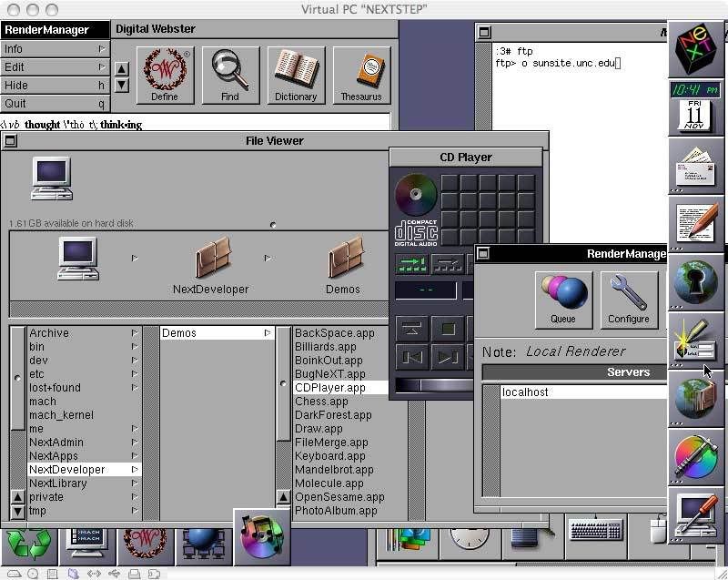Open the Info menu item
728x580 pixels.
(x=55, y=49)
